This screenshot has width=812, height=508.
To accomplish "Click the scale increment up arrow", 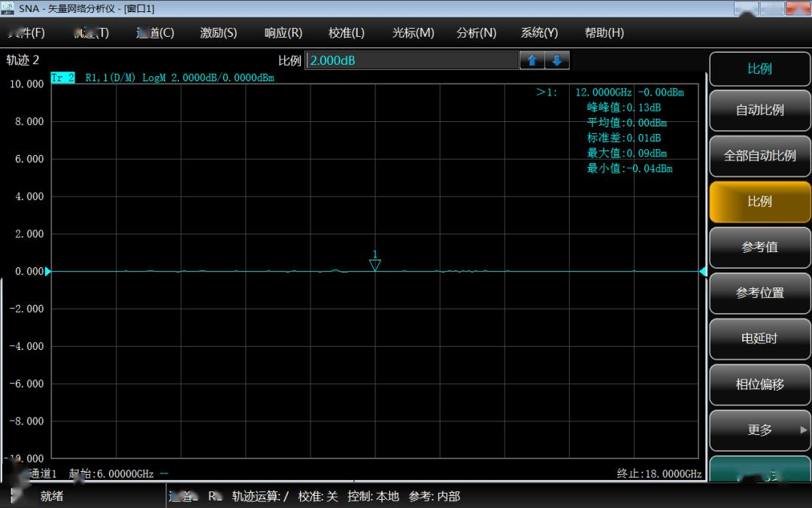I will tap(532, 61).
